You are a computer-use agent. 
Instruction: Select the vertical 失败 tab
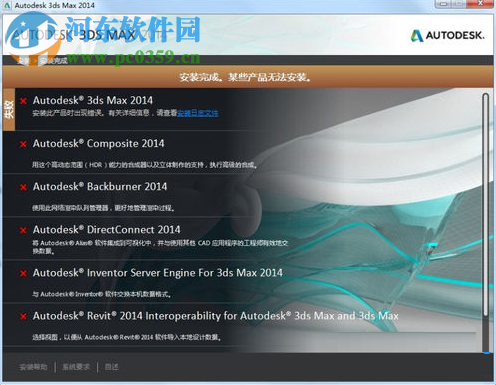click(x=9, y=109)
